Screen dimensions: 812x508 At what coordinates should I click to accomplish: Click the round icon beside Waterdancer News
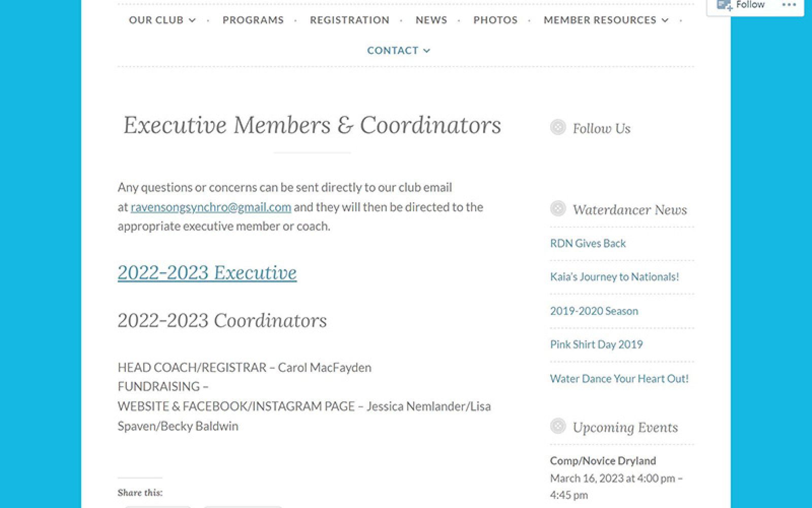[558, 208]
